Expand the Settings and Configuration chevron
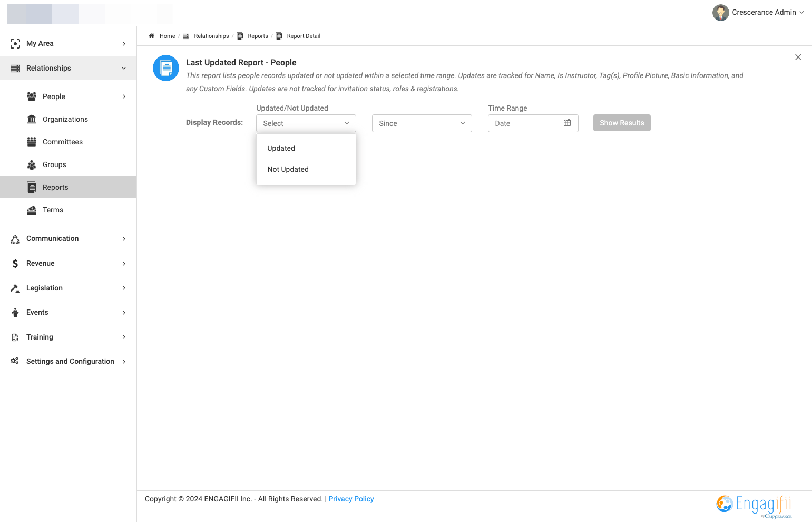Screen dimensions: 812x523 coord(124,362)
